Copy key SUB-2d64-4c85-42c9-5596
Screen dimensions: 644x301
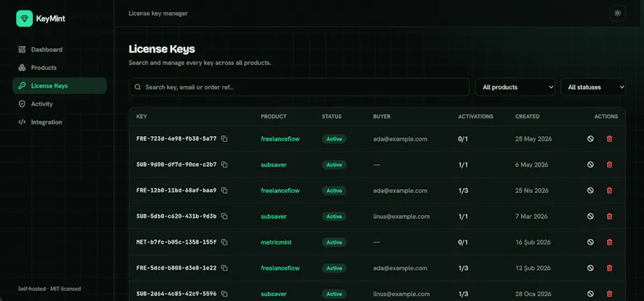tap(225, 294)
